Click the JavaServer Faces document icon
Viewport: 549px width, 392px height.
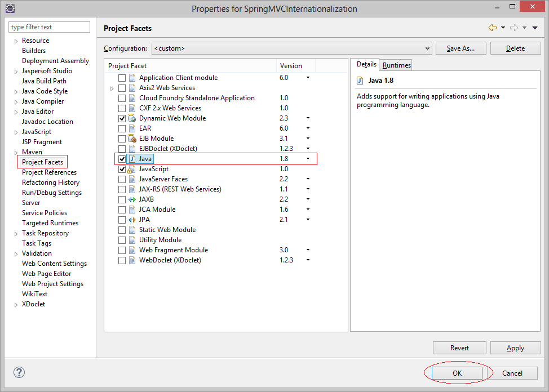(x=132, y=179)
